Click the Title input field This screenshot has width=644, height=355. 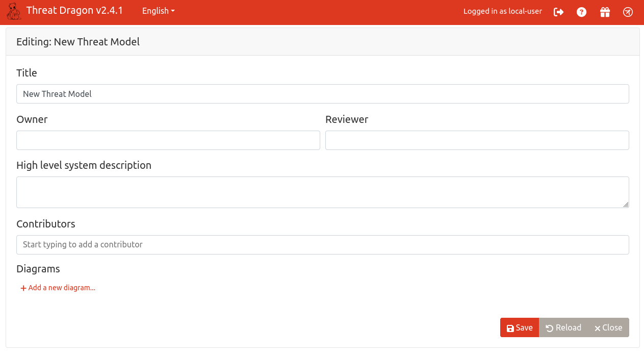(322, 94)
